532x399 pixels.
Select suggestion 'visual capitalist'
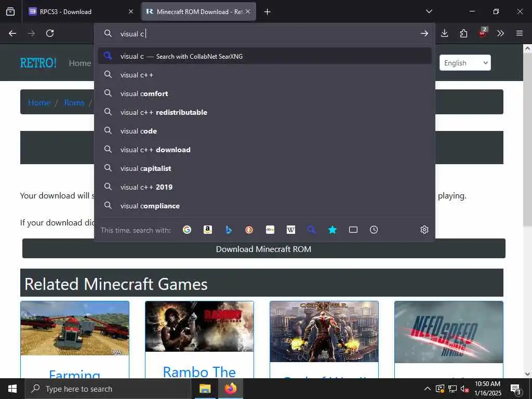[x=264, y=168]
